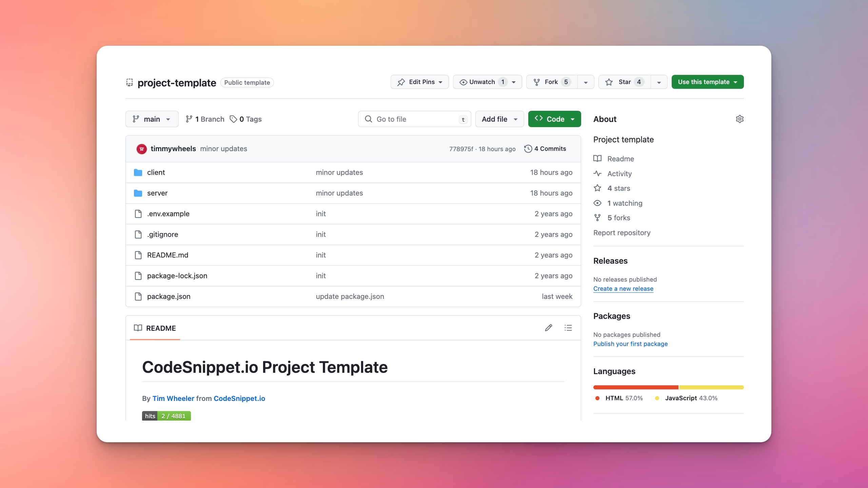Open the README edit pencil icon
Screen dimensions: 868x488
pos(548,328)
